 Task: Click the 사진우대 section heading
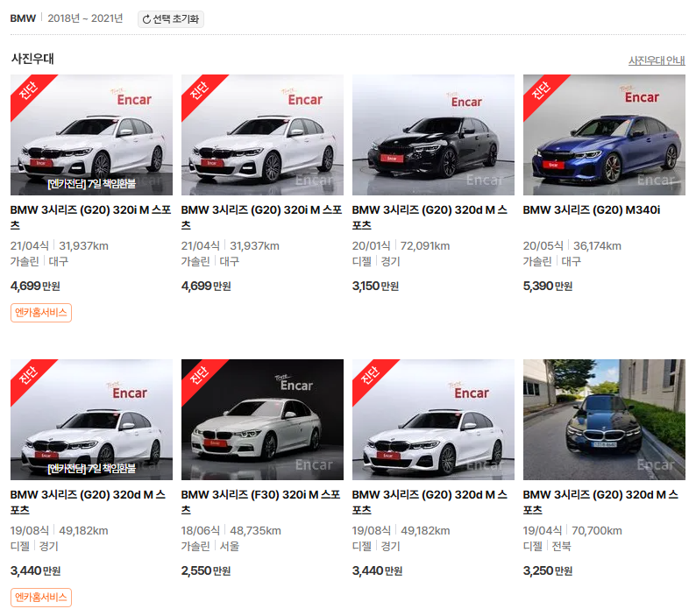(32, 59)
